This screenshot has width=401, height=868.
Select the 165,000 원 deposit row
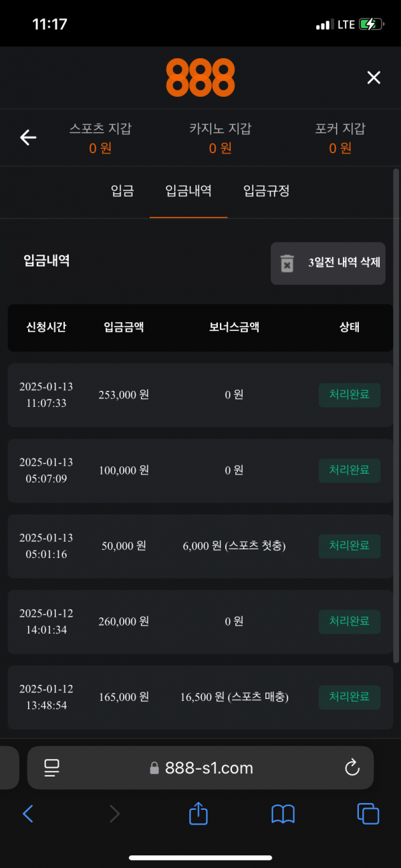(x=200, y=697)
